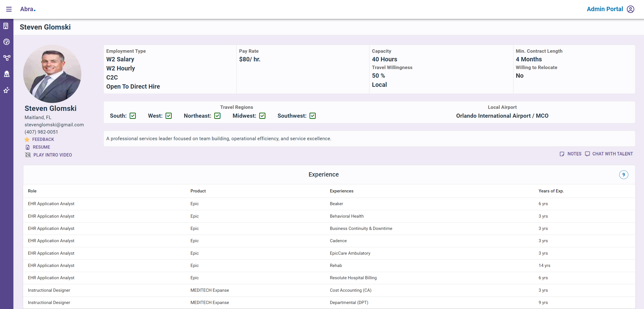
Task: Open the RESUME document link
Action: pyautogui.click(x=41, y=147)
